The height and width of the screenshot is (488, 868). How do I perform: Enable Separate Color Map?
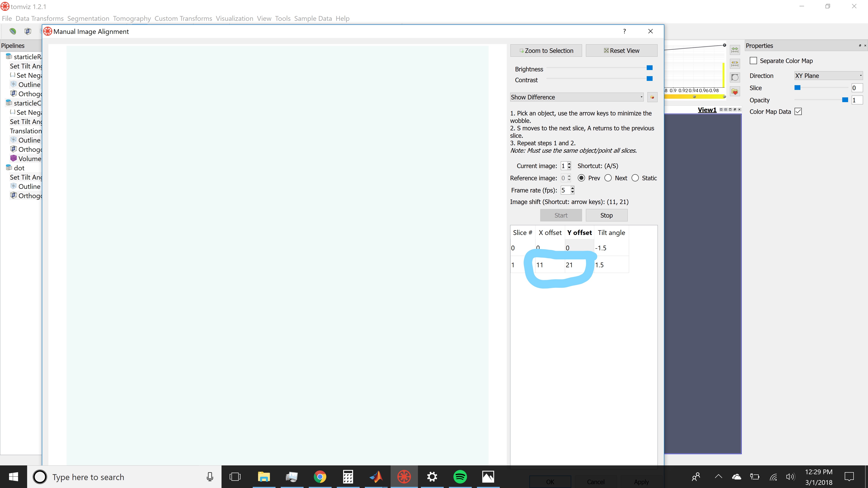point(754,61)
